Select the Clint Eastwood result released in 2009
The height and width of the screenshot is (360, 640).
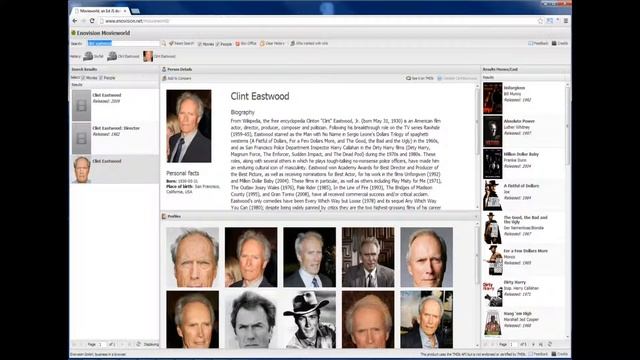[115, 105]
